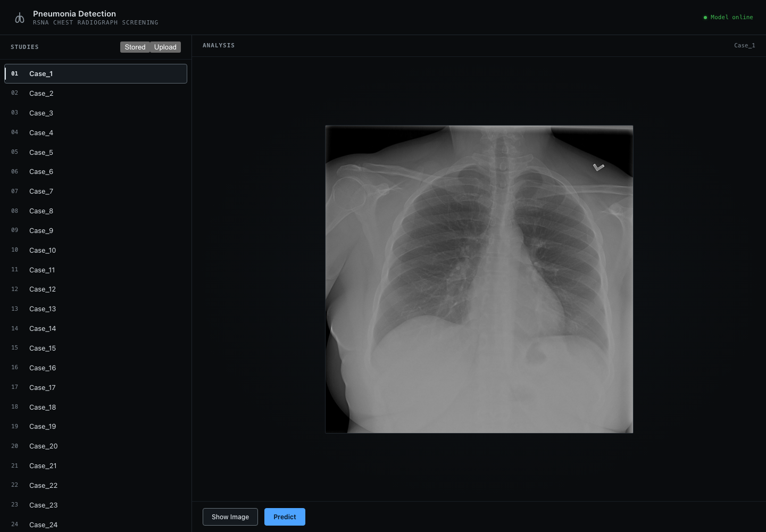Open Case_5 study
The image size is (766, 532).
tap(96, 153)
